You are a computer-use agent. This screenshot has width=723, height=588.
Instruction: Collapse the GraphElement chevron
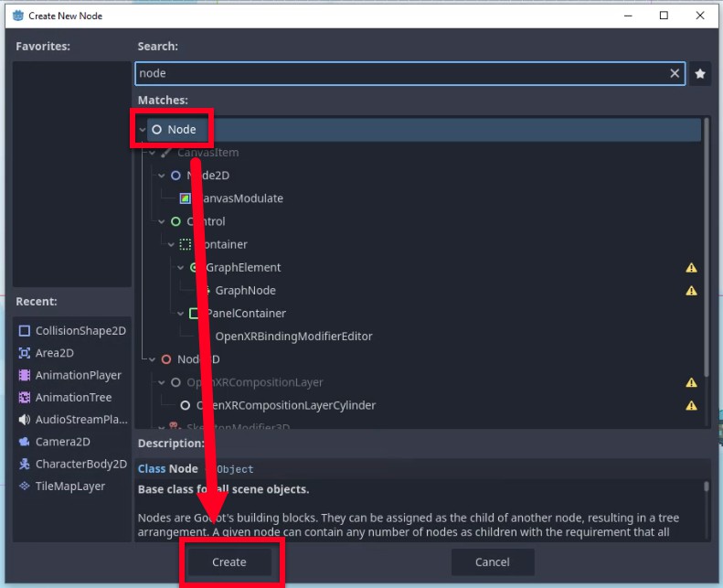(x=180, y=268)
